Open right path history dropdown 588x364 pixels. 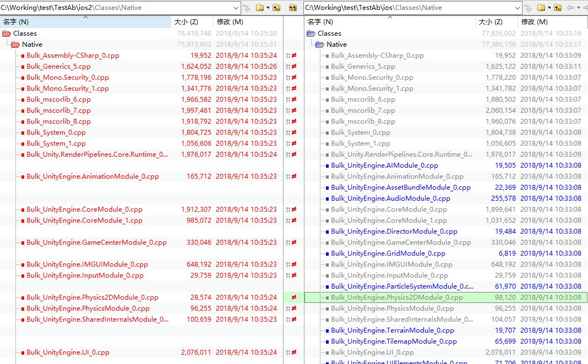click(518, 8)
